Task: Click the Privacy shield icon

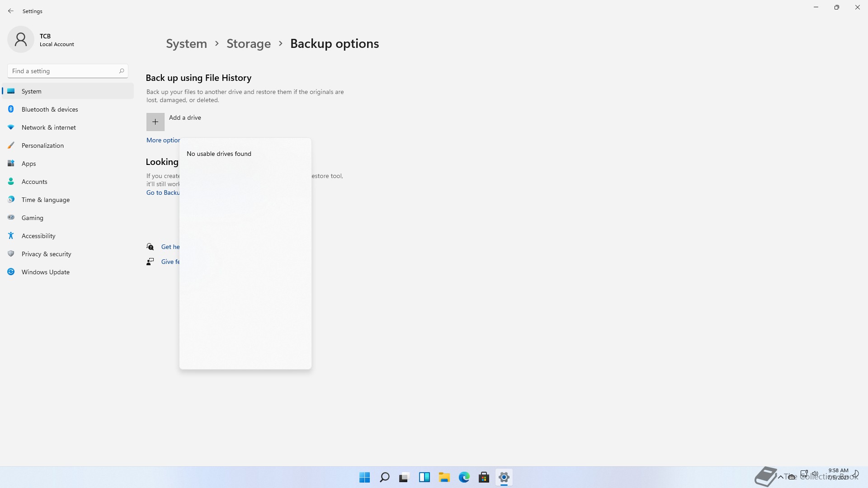Action: pyautogui.click(x=11, y=254)
